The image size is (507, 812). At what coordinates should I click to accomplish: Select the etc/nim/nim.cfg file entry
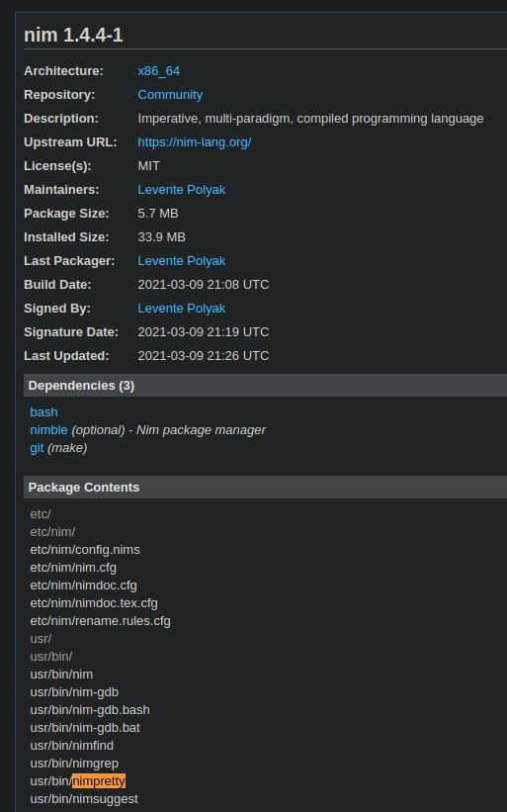[x=73, y=568]
